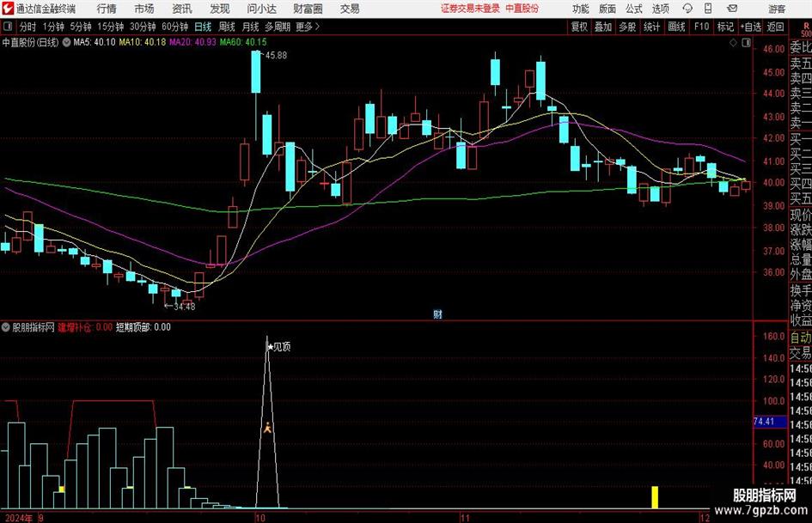The width and height of the screenshot is (812, 523).
Task: Click the tall yellow indicator bar
Action: 655,497
